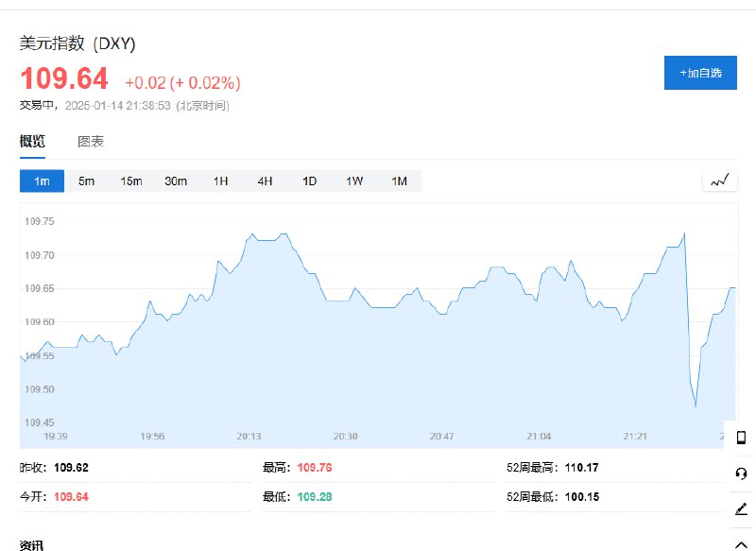Select the 1D timeframe
756x551 pixels.
click(x=310, y=181)
